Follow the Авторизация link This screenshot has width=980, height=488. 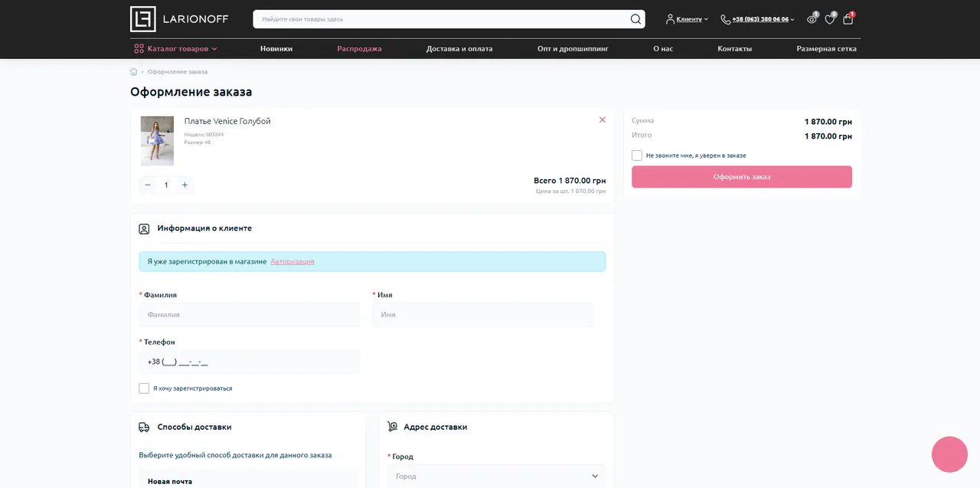(292, 261)
